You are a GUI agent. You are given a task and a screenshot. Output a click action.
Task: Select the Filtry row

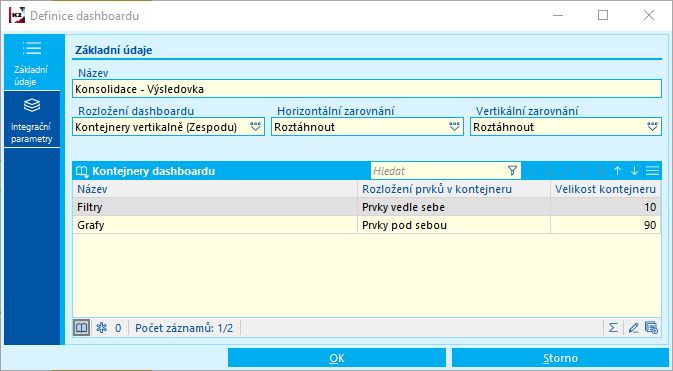tap(367, 207)
